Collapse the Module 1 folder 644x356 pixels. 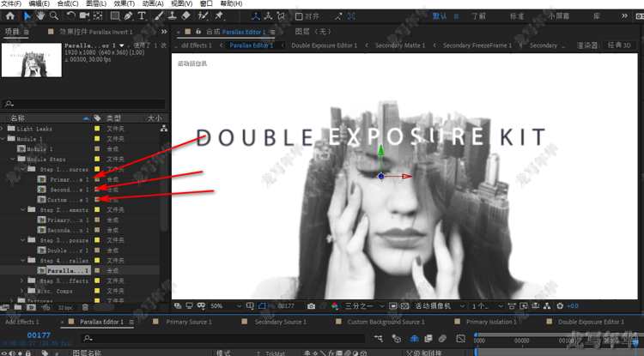click(3, 139)
